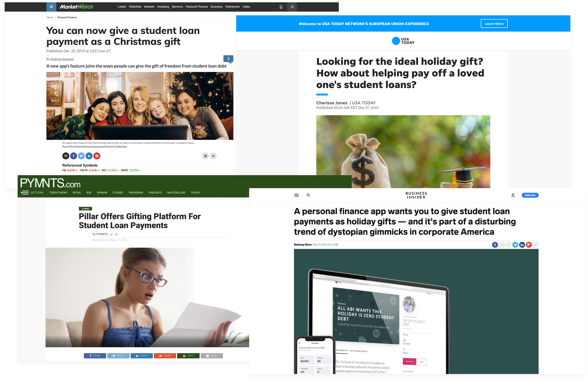Viewport: 588px width, 381px height.
Task: Open author Andrew Keshner link
Action: pyautogui.click(x=62, y=59)
